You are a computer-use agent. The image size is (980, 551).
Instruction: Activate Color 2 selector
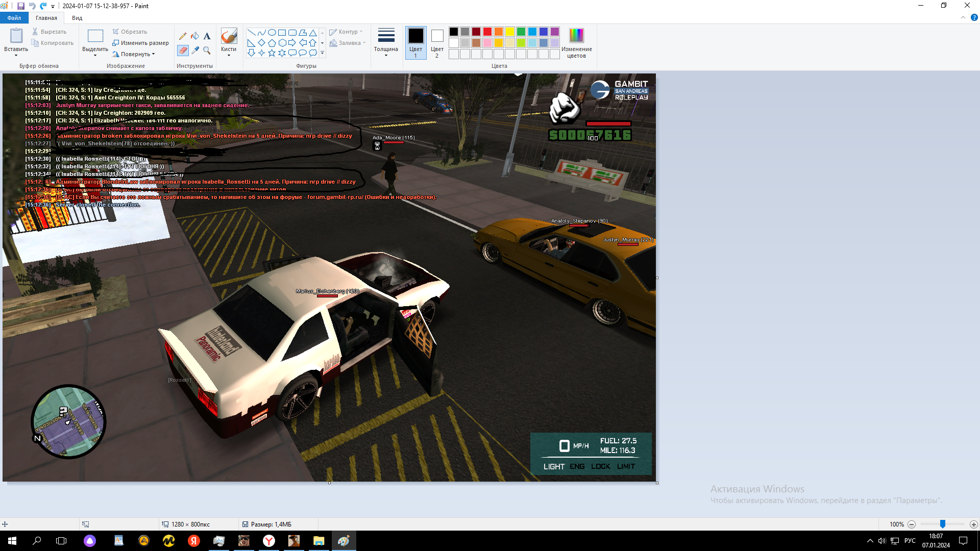(437, 43)
